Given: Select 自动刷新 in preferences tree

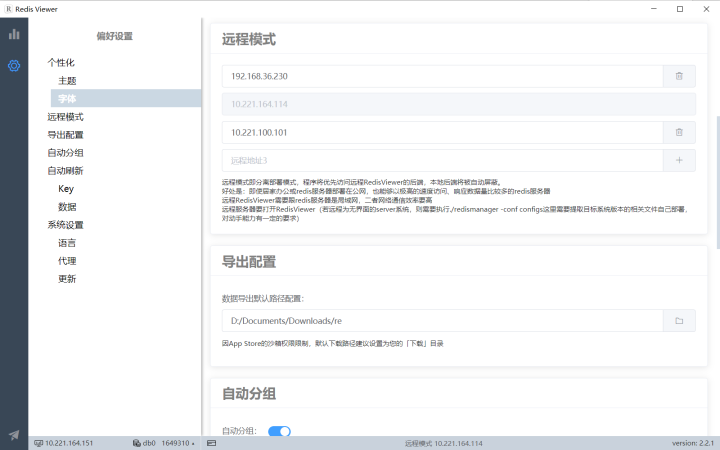Looking at the screenshot, I should pos(65,171).
